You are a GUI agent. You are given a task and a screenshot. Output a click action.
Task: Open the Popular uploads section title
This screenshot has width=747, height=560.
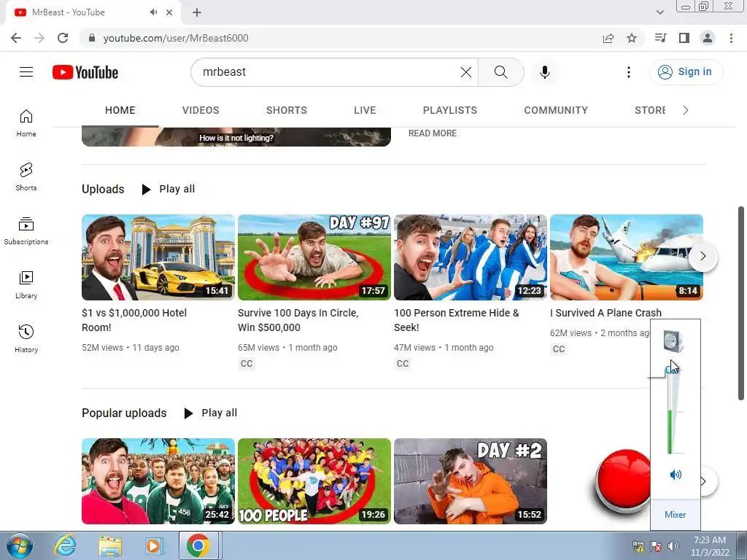pyautogui.click(x=124, y=413)
